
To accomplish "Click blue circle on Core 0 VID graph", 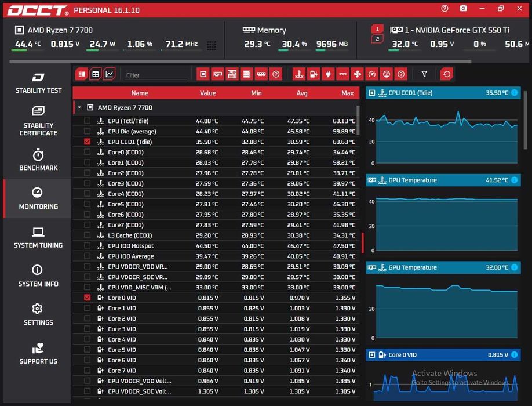I will (x=515, y=355).
